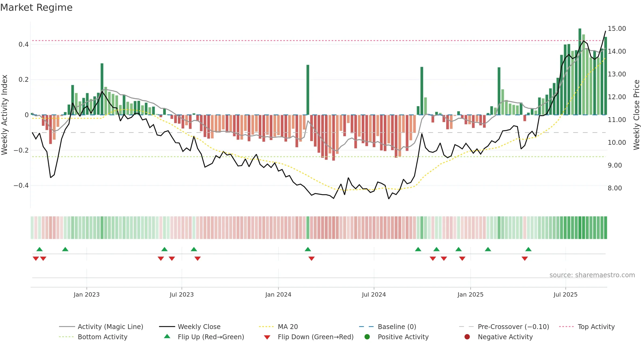Screen dimensions: 644x362
Task: Click the Positive Activity green circle icon
Action: [x=367, y=337]
